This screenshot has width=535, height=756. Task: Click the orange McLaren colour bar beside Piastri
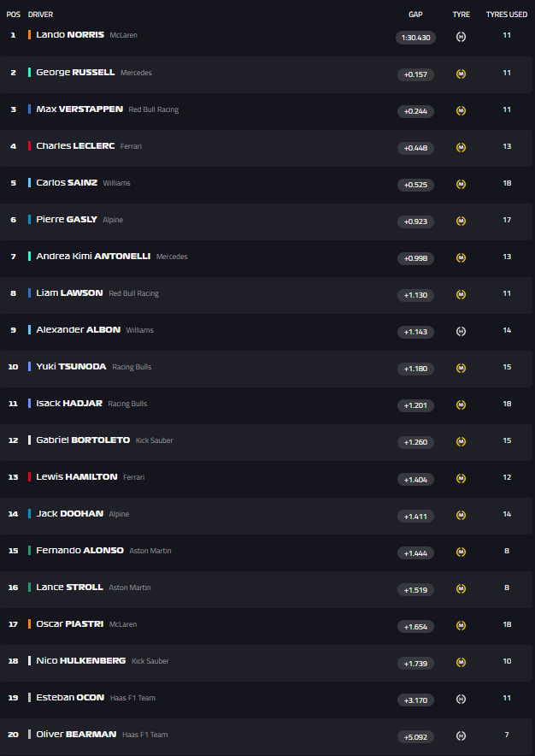[29, 623]
